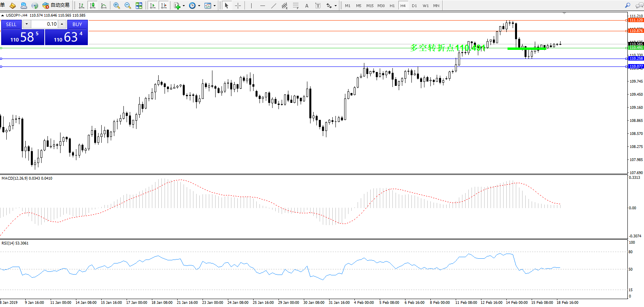Switch to D1 timeframe
644x307 pixels.
tap(414, 6)
